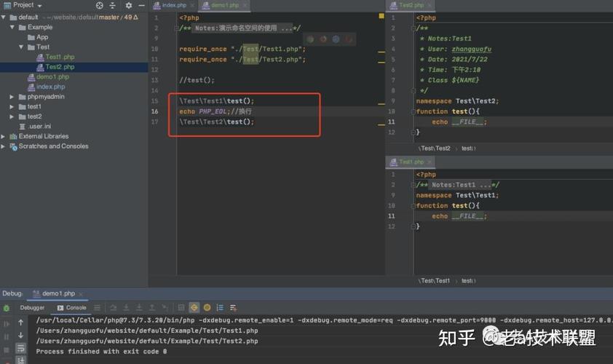
Task: Click blue list debug toolbar icon
Action: 220,308
